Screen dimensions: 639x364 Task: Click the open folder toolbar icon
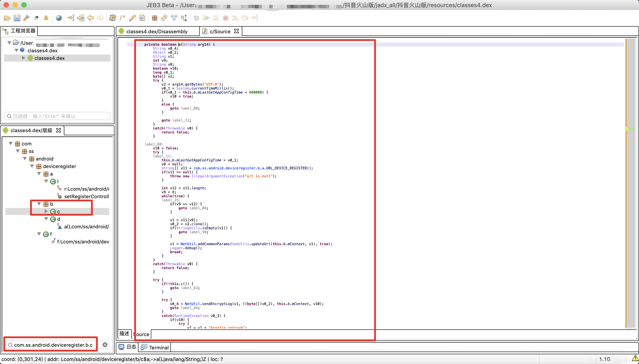click(7, 18)
